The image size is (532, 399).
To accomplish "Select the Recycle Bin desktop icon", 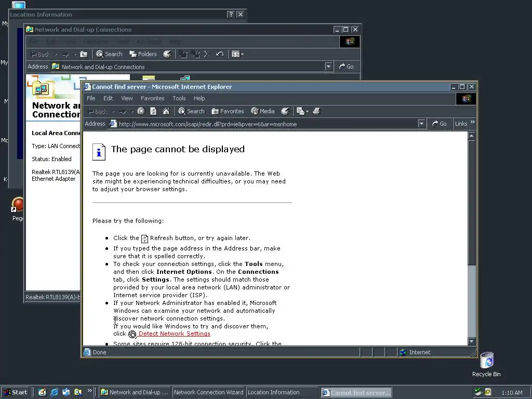I will tap(486, 364).
